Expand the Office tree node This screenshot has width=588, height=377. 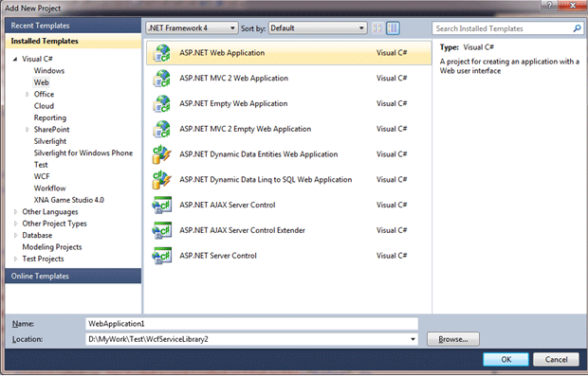(27, 95)
